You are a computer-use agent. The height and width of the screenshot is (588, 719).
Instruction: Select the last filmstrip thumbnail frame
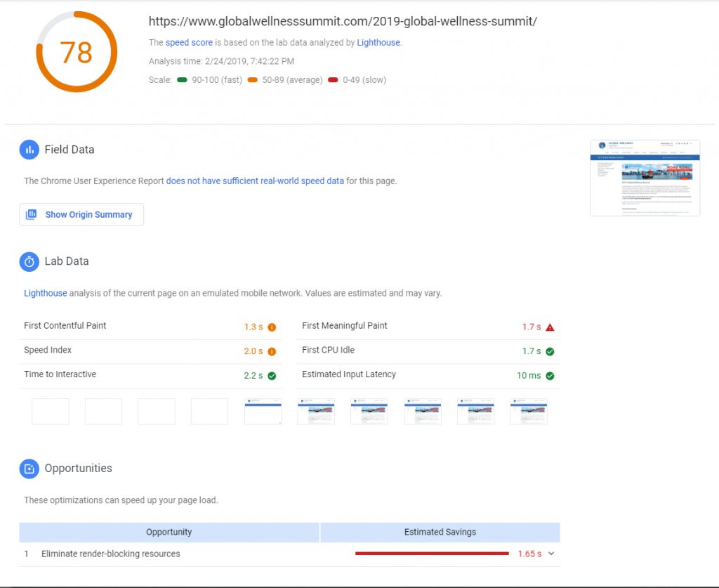(x=529, y=412)
